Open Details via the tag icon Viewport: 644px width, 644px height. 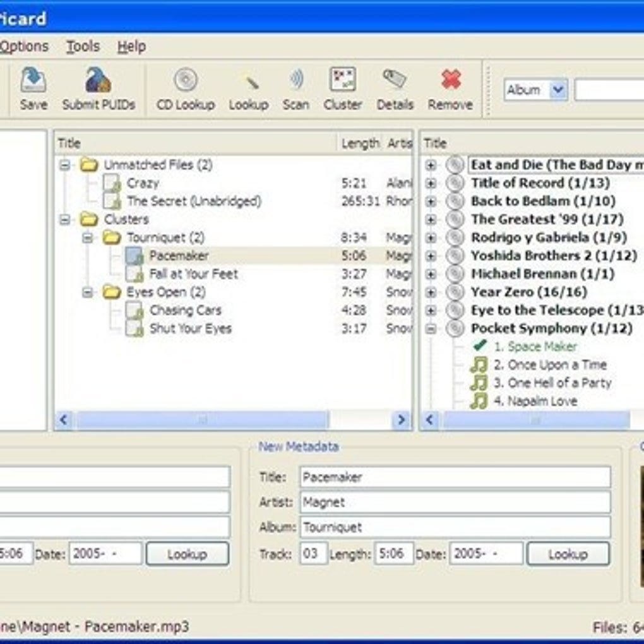coord(395,79)
